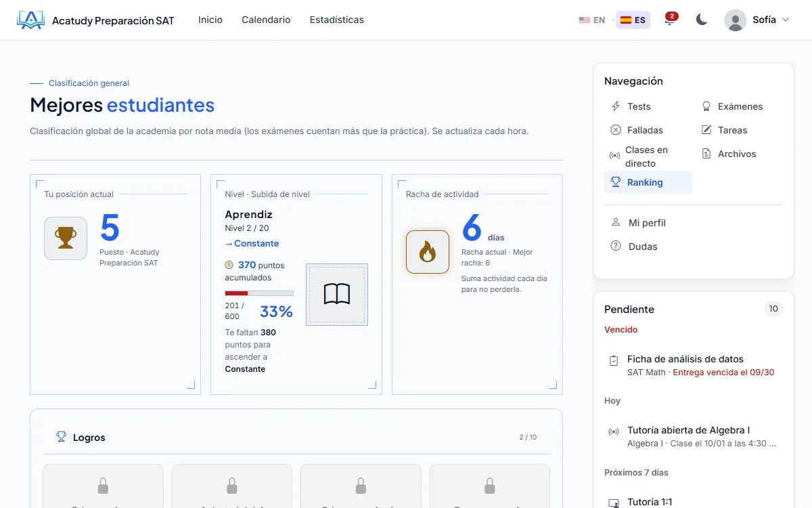812x508 pixels.
Task: Click the Dudas question mark icon
Action: 616,247
